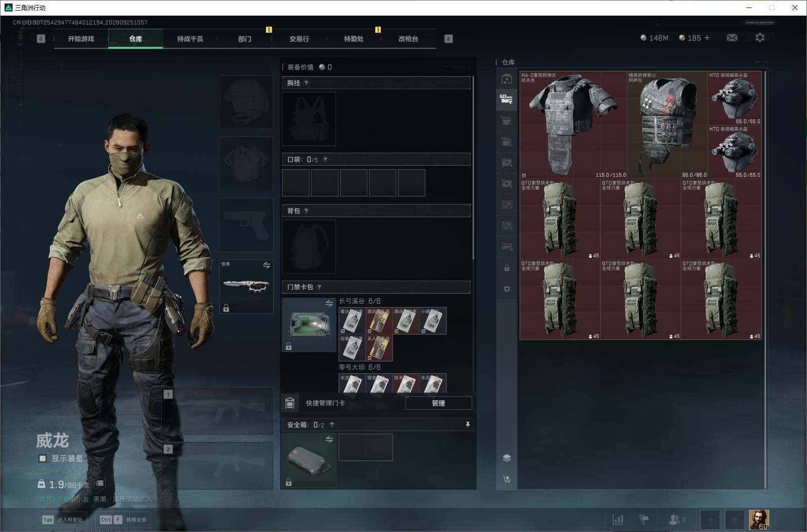Click the first empty team invite slot

[710, 520]
